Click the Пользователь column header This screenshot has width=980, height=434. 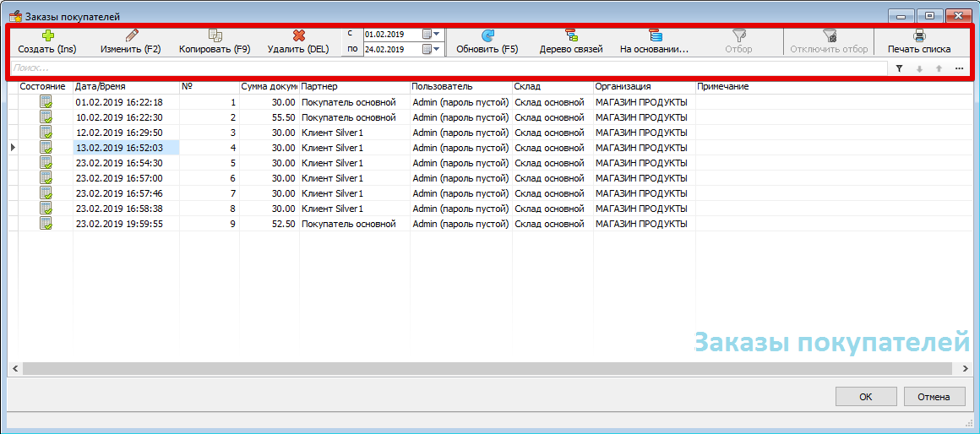tap(461, 87)
